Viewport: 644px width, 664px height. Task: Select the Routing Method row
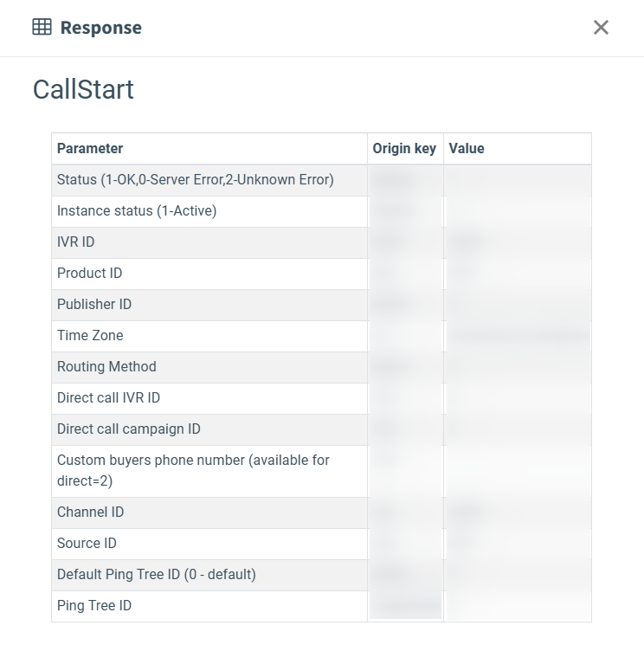coord(106,367)
